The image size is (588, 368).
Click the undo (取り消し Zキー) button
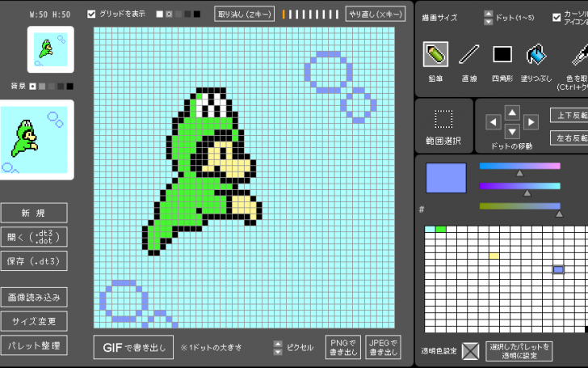point(245,15)
